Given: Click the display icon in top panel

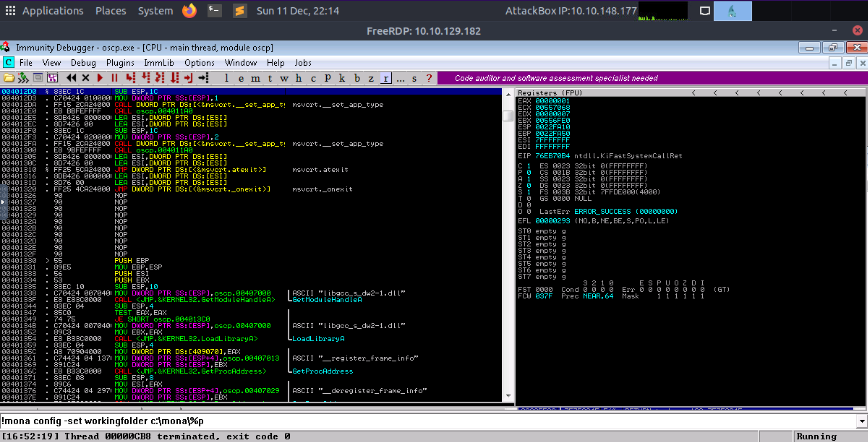Looking at the screenshot, I should pyautogui.click(x=705, y=11).
